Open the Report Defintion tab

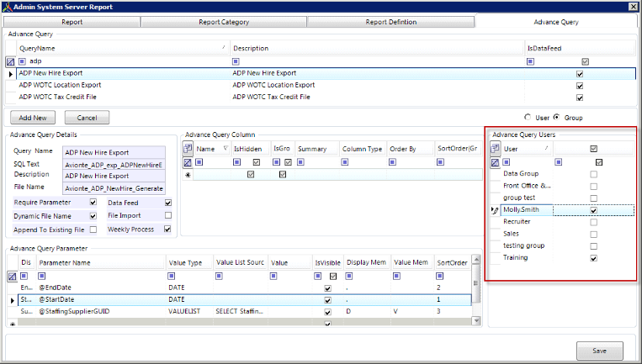coord(391,22)
